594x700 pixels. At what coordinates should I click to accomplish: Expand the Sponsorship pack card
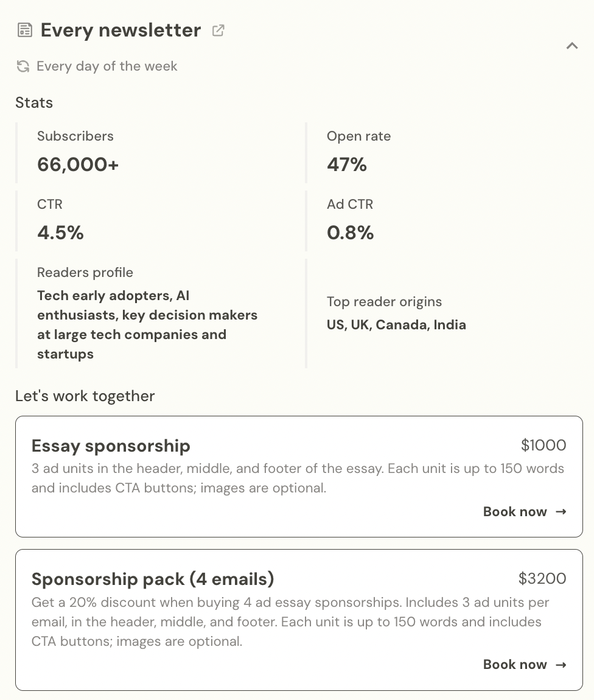(299, 618)
